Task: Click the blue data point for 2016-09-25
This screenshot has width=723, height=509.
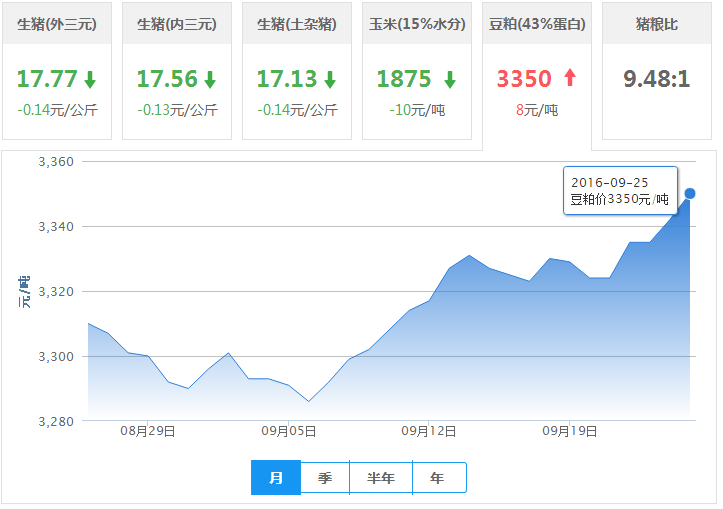Action: tap(690, 194)
